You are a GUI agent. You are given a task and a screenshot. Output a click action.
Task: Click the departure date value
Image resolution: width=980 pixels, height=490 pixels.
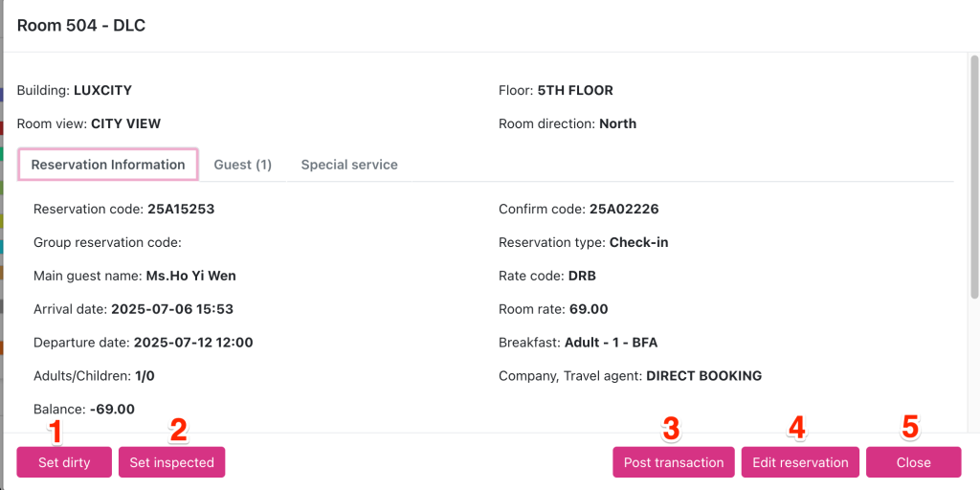tap(193, 343)
